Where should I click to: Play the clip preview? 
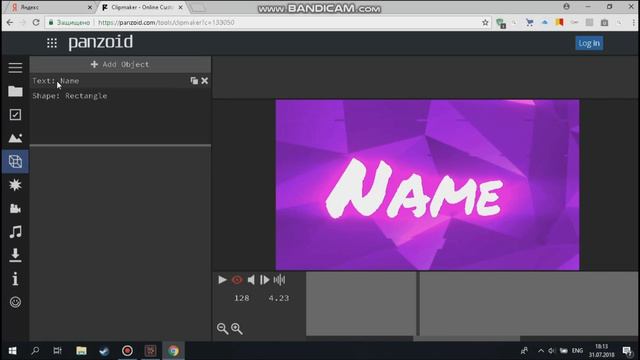pyautogui.click(x=222, y=280)
